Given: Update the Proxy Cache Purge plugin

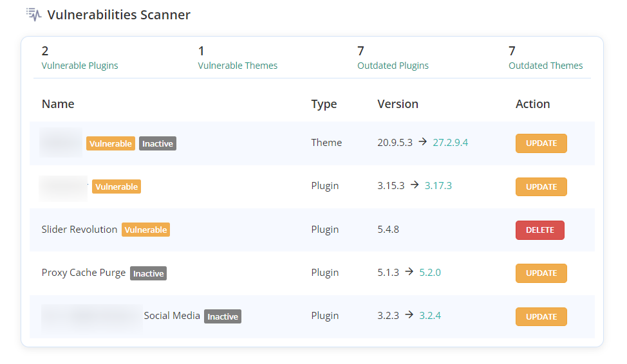Looking at the screenshot, I should (541, 273).
